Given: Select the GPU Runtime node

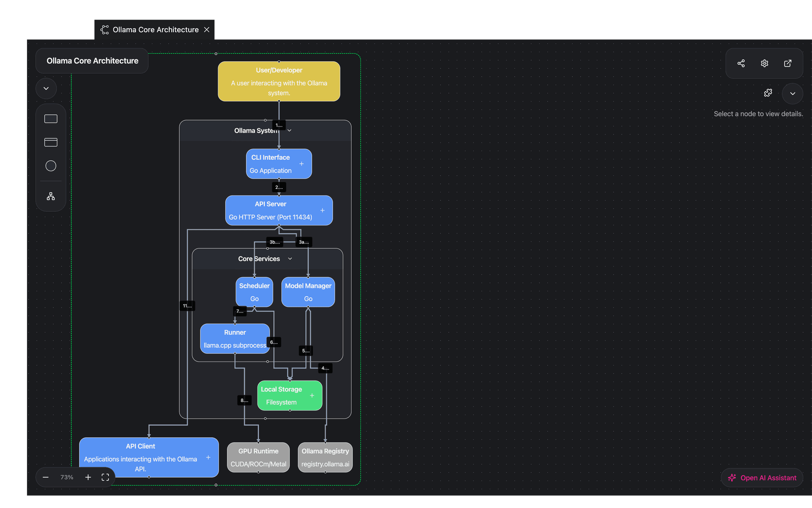Looking at the screenshot, I should 258,457.
